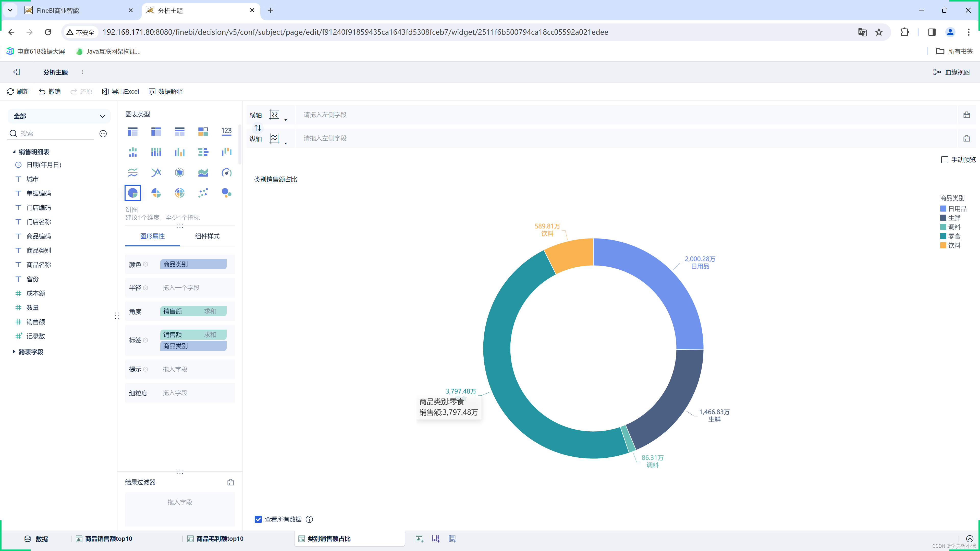This screenshot has width=980, height=551.
Task: Click the 销售额 field in the angle slot
Action: click(x=193, y=311)
